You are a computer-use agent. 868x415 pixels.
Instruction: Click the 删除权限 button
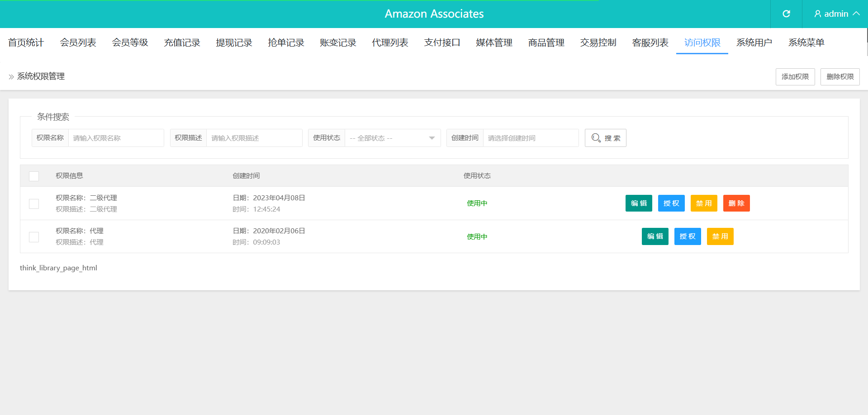pyautogui.click(x=840, y=77)
